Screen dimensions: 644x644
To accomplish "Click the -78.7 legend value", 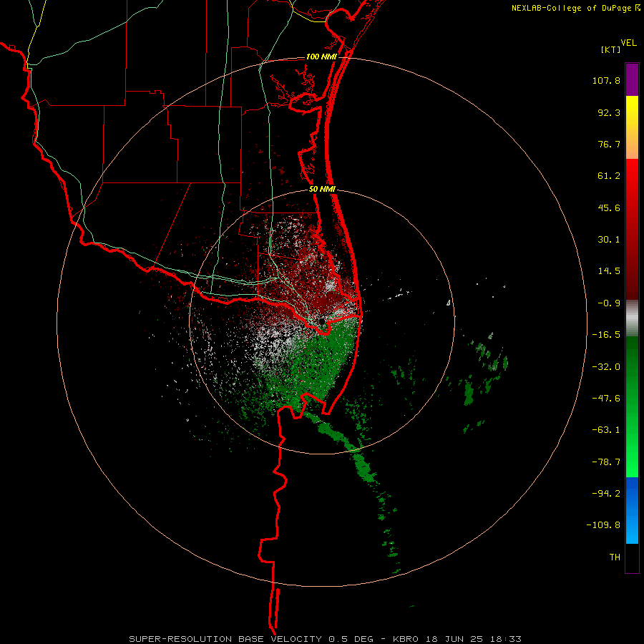I will pos(606,462).
